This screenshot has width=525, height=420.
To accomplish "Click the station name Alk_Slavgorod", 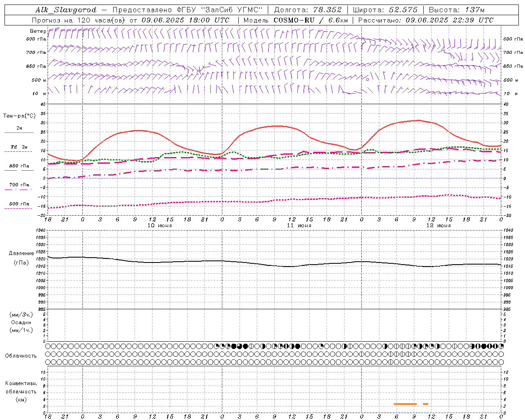I will click(x=66, y=10).
